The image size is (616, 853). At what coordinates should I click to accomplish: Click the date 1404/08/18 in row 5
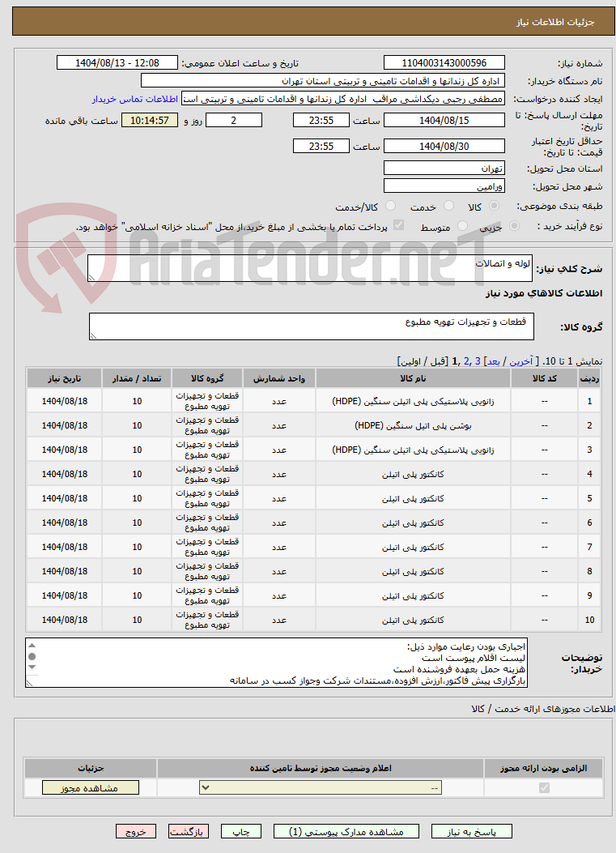tap(64, 498)
